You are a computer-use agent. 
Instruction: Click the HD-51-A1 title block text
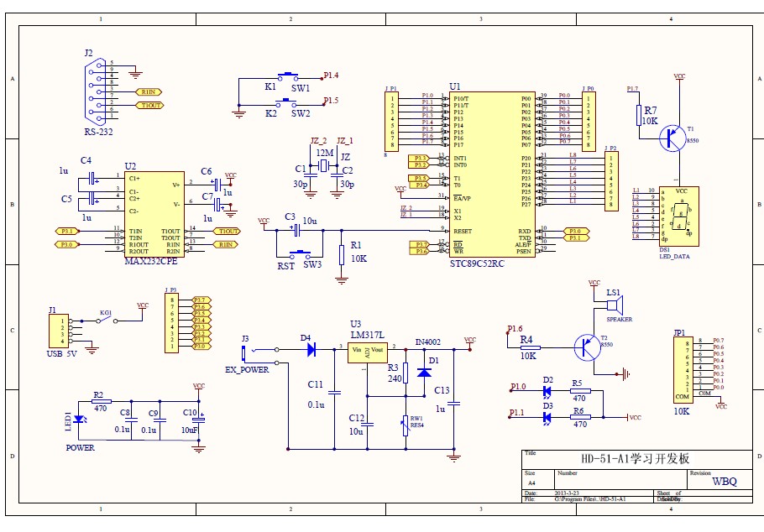tap(636, 459)
